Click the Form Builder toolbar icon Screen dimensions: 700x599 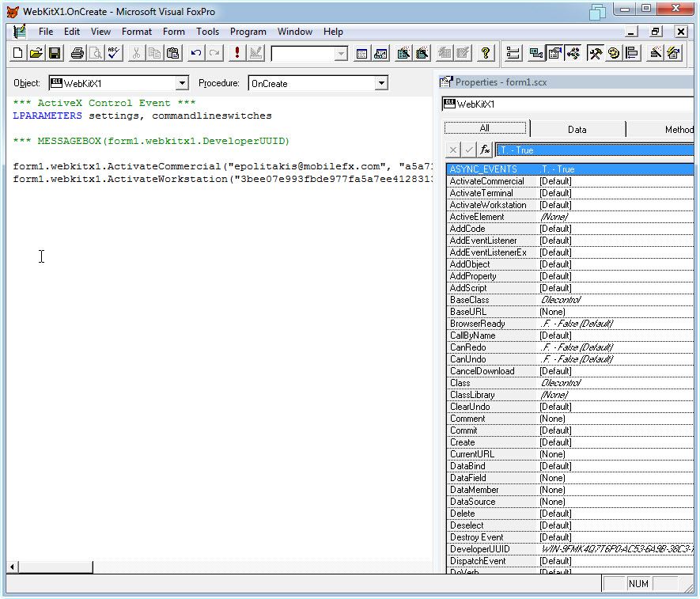(x=656, y=53)
